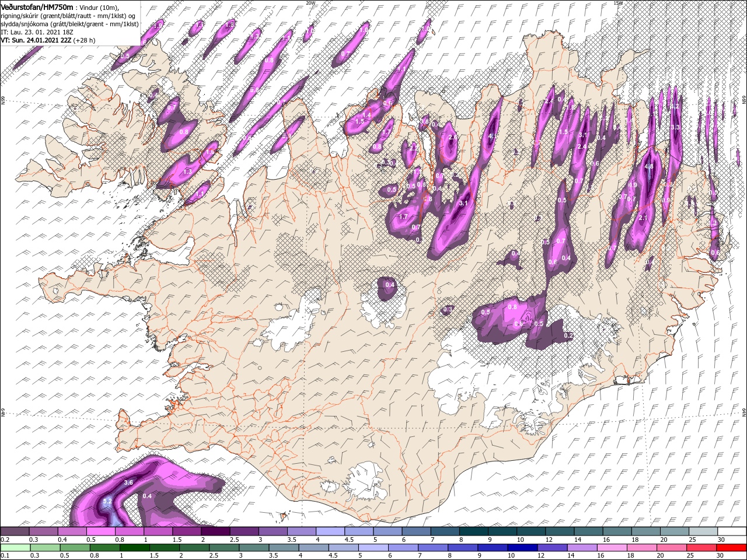
Task: Click the 2.2 precipitation value label
Action: coord(413,149)
